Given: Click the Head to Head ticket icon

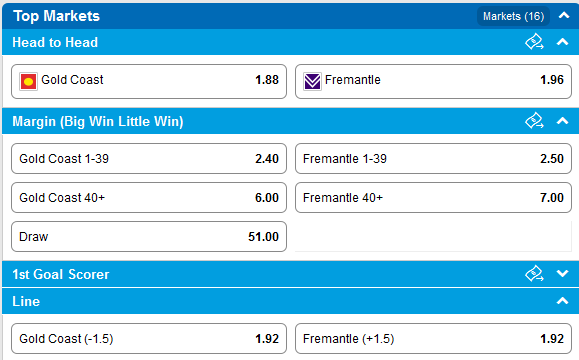Looking at the screenshot, I should (534, 42).
